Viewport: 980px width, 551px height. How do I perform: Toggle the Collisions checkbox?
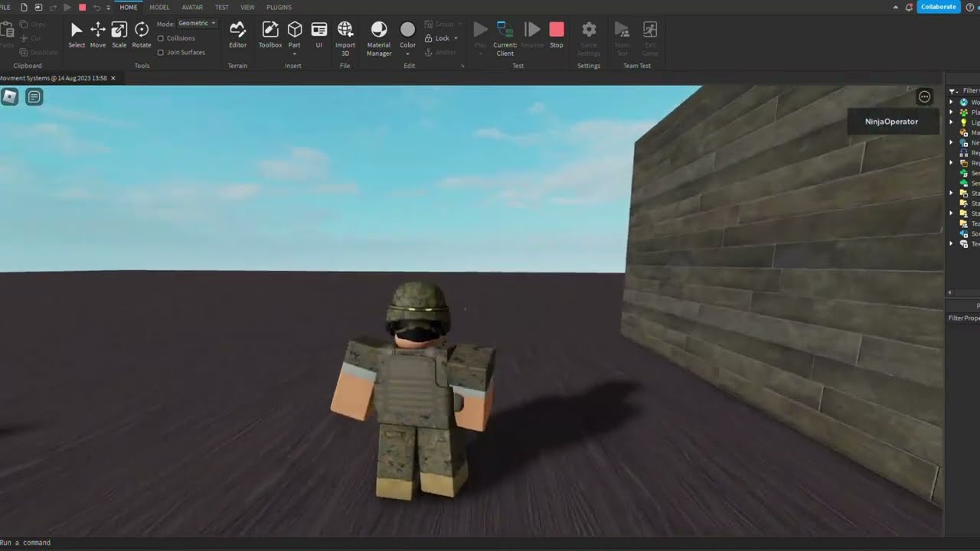click(x=160, y=38)
